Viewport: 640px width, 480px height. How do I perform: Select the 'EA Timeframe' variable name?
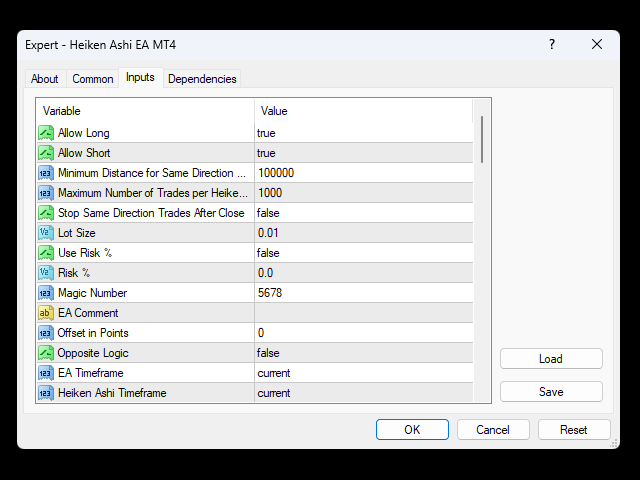point(91,373)
